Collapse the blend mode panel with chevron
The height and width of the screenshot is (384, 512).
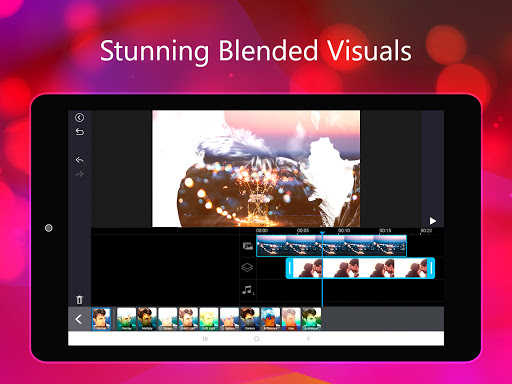coord(79,319)
